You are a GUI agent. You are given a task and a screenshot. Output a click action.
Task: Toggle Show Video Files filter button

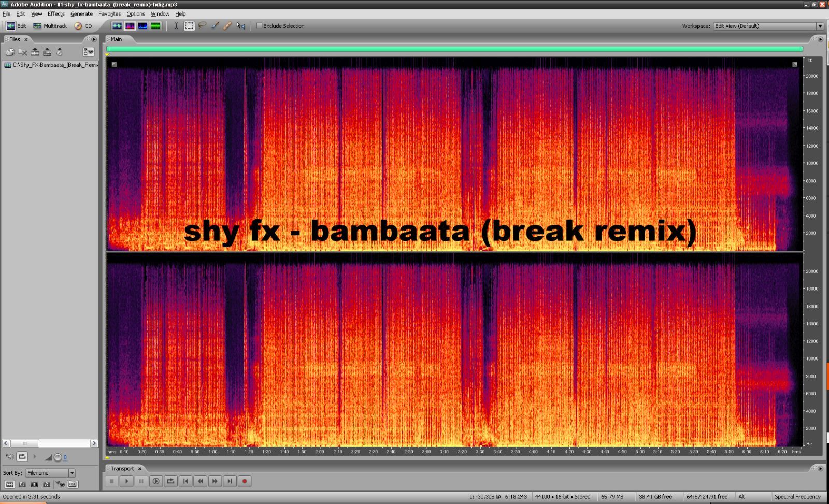[35, 484]
